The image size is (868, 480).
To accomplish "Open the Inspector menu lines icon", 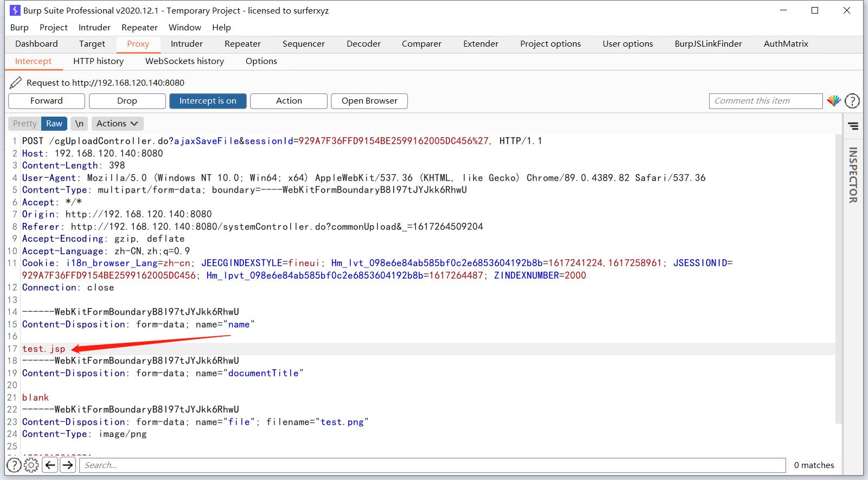I will (x=853, y=126).
